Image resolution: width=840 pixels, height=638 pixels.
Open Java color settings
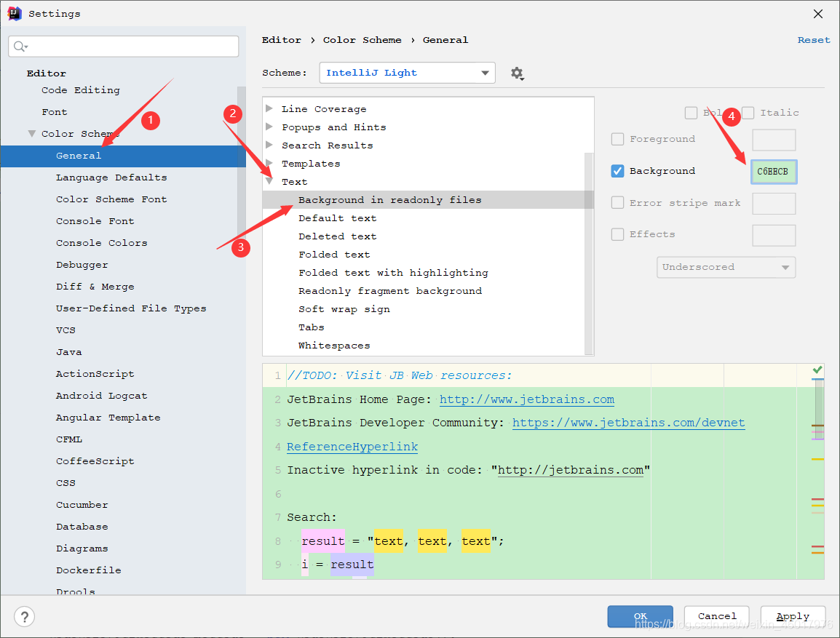point(69,352)
